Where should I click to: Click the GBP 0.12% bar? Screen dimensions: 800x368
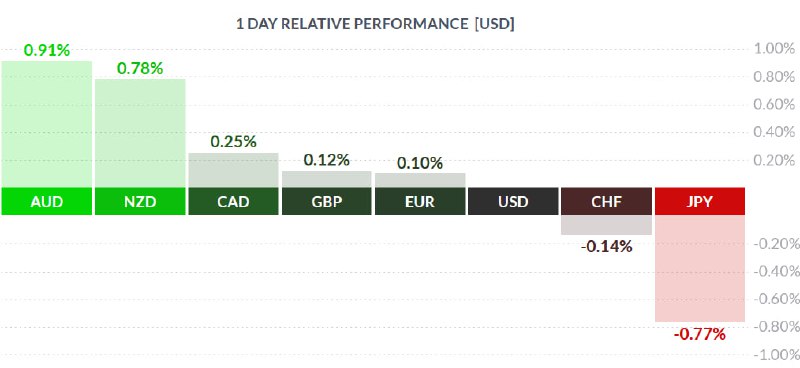pyautogui.click(x=327, y=179)
